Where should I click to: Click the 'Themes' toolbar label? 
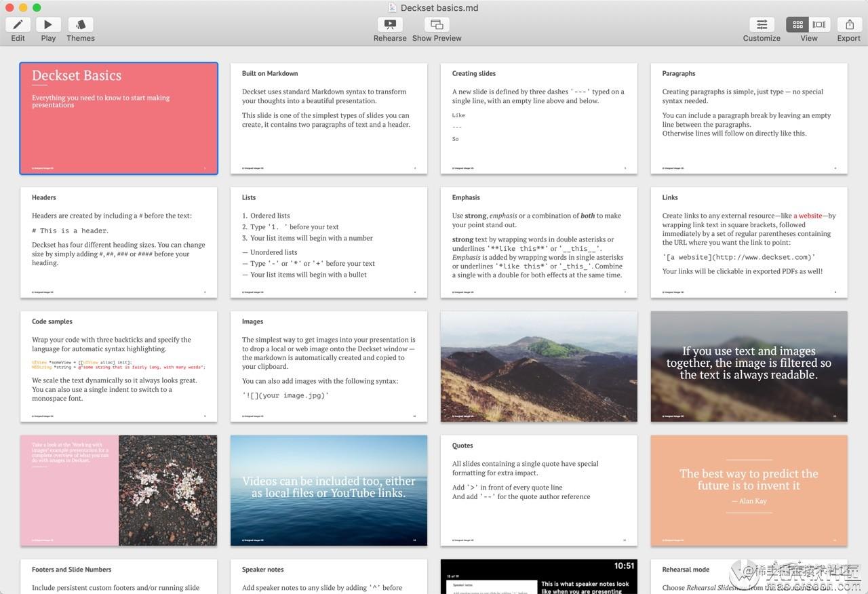pyautogui.click(x=81, y=38)
